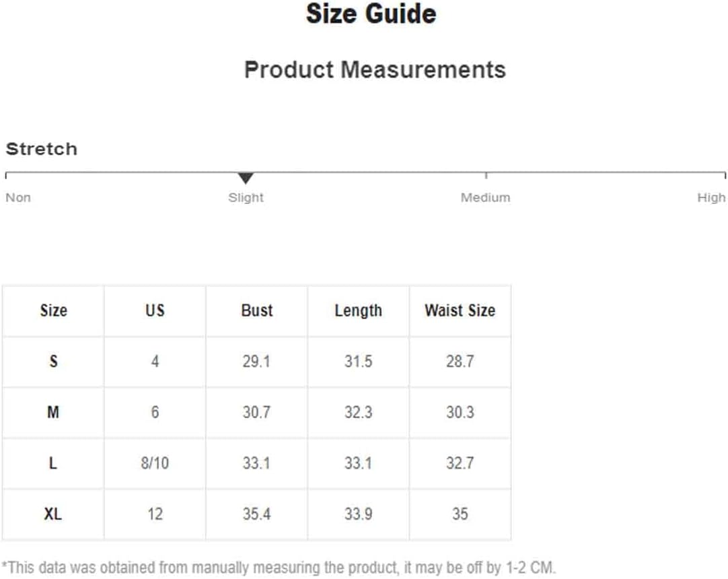The height and width of the screenshot is (579, 728).
Task: Click the "8/10" US size cell
Action: coord(155,463)
